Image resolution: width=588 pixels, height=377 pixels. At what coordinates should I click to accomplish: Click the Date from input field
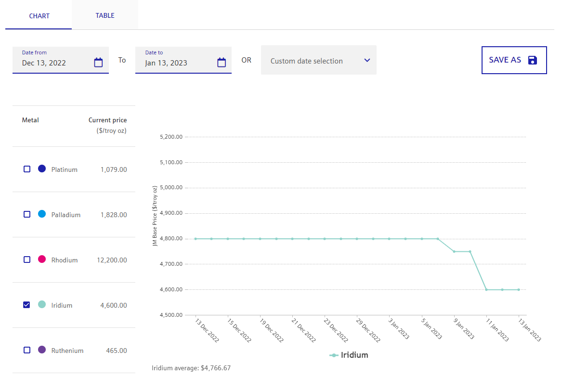pyautogui.click(x=53, y=63)
